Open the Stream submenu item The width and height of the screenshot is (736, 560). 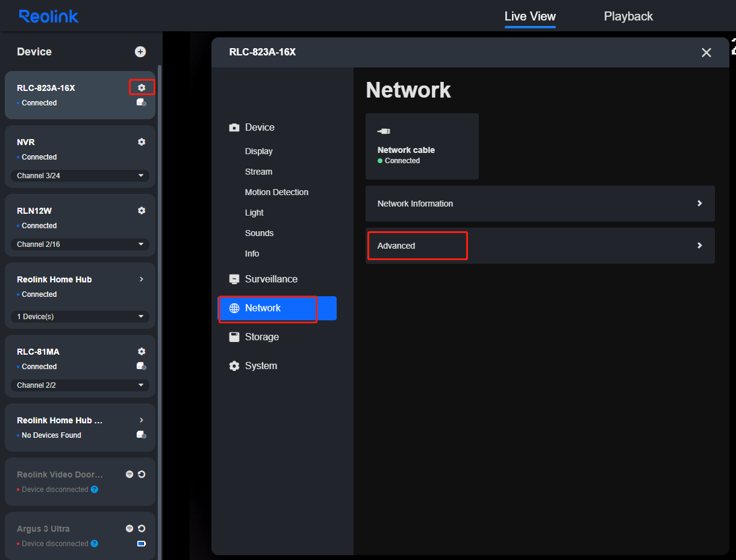point(259,172)
